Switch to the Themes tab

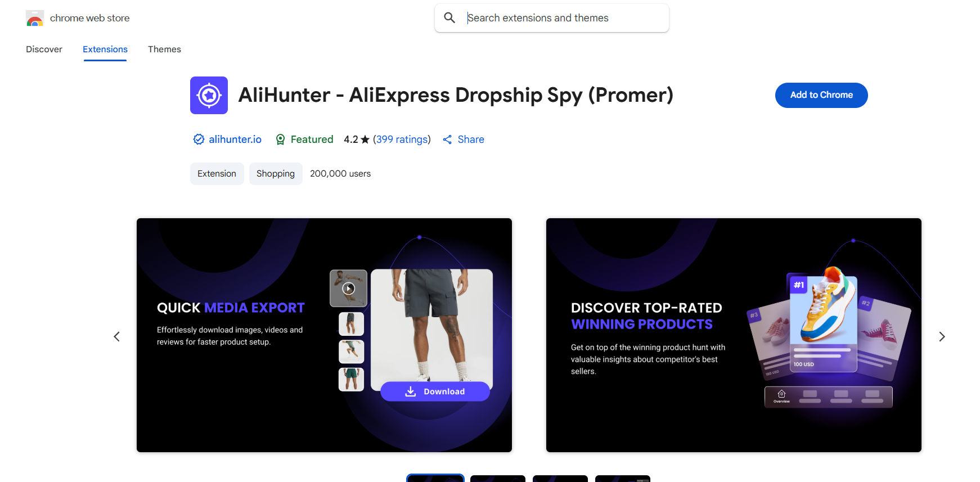[x=164, y=49]
